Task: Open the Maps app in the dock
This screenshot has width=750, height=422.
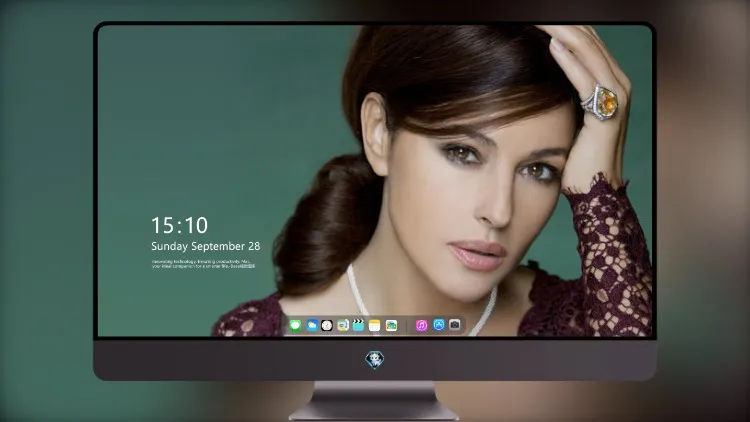Action: coord(343,326)
